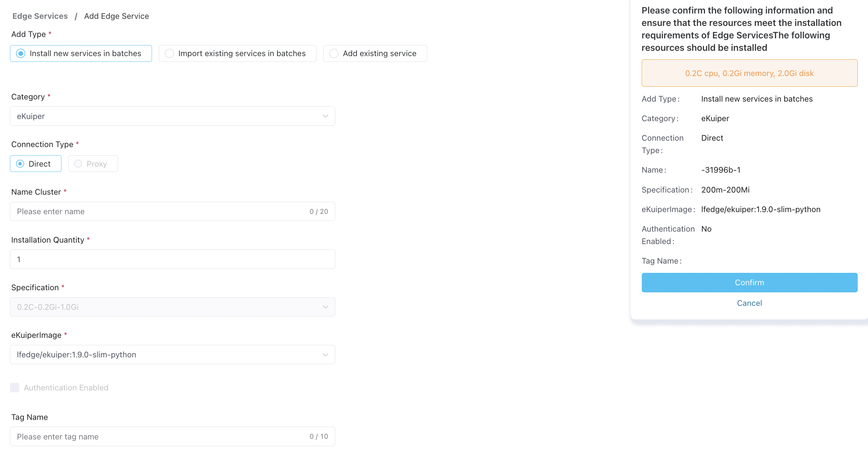Confirm the edge service installation

click(x=749, y=283)
